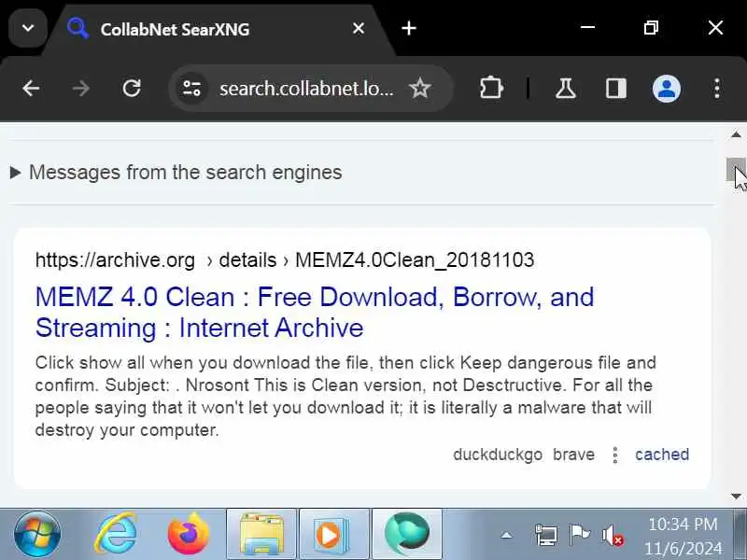747x560 pixels.
Task: Click the result description snippet text
Action: [x=345, y=396]
